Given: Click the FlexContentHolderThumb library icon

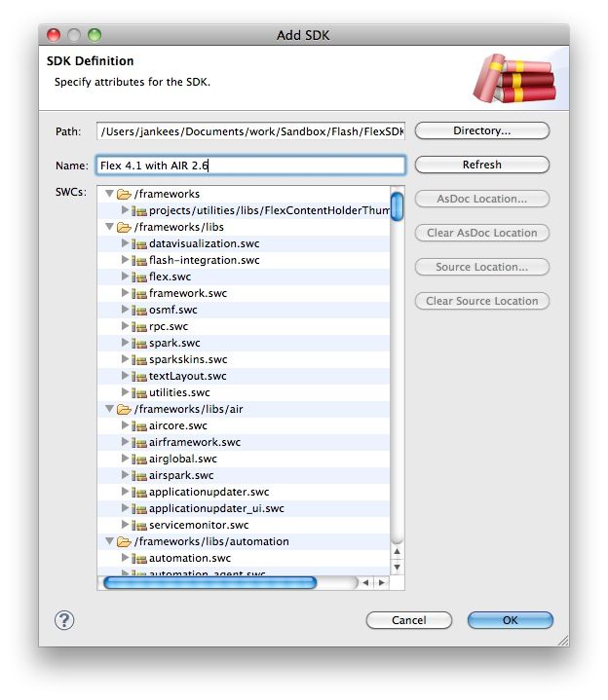Looking at the screenshot, I should (x=139, y=210).
